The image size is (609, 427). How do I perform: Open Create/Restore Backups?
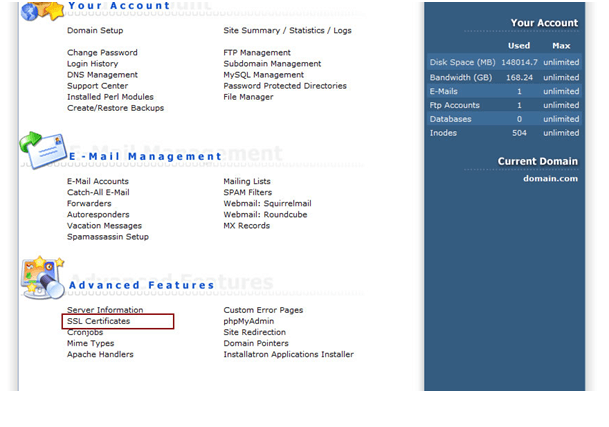[x=115, y=108]
